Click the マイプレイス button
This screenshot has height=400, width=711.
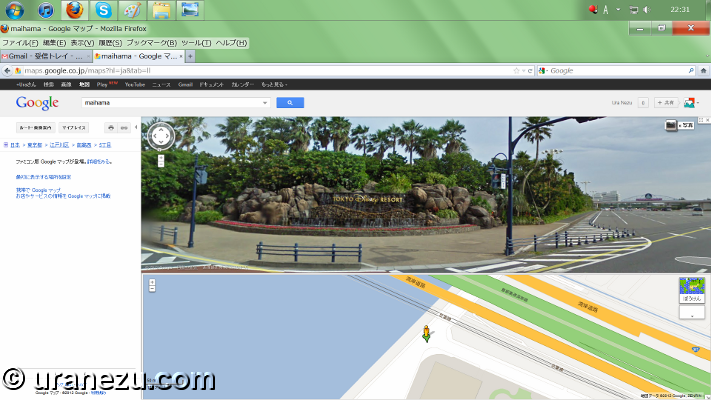pos(73,128)
